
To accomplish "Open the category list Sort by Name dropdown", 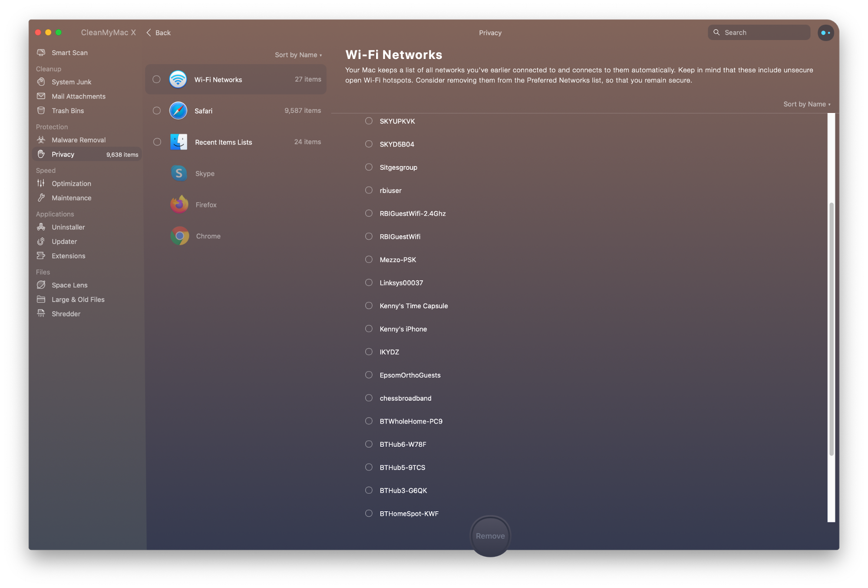I will (298, 55).
